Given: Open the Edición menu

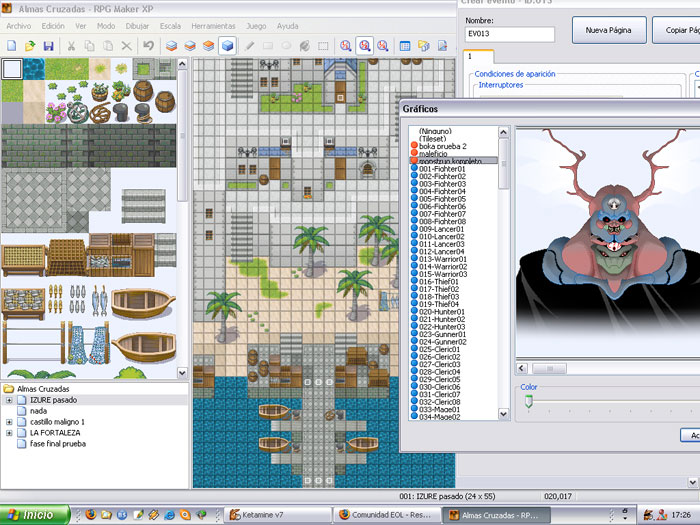Looking at the screenshot, I should tap(53, 26).
